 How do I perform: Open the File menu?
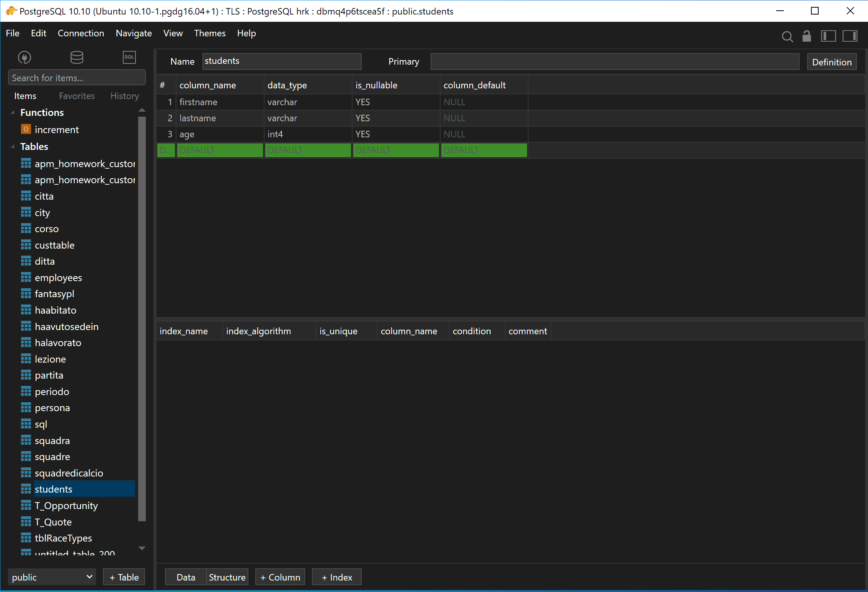click(12, 33)
